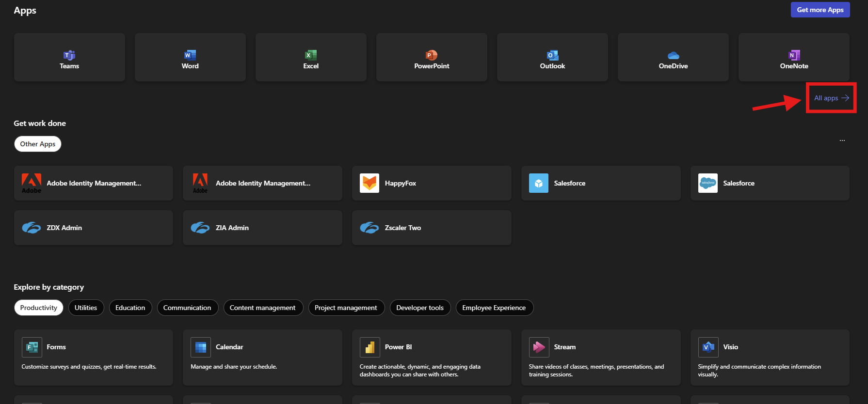Open the OneDrive app tile
This screenshot has height=404, width=868.
point(673,57)
